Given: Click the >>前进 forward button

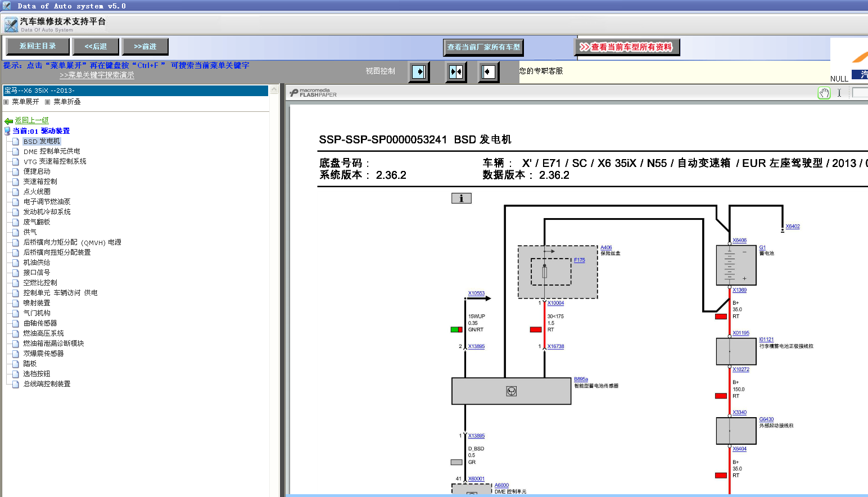Looking at the screenshot, I should (x=145, y=46).
